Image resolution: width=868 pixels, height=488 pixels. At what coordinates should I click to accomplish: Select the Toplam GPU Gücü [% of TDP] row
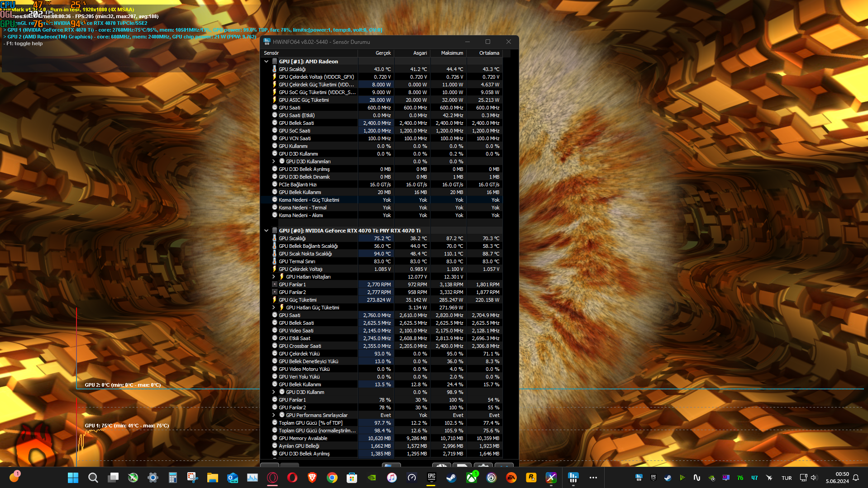[x=382, y=423]
